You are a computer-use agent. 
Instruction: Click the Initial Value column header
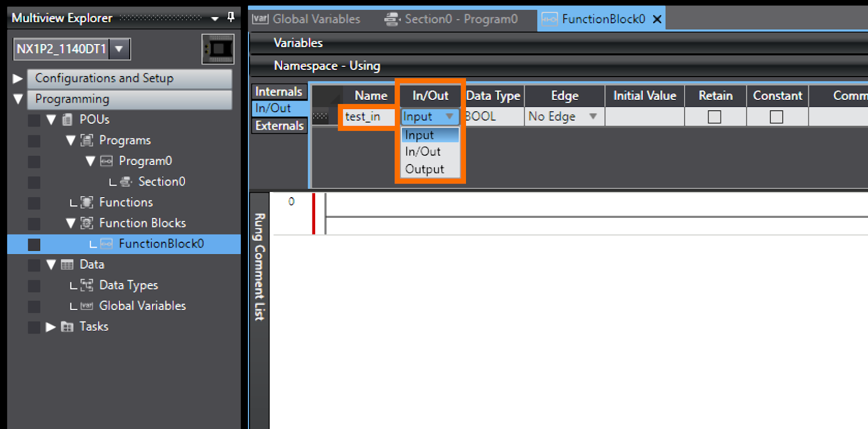tap(644, 96)
